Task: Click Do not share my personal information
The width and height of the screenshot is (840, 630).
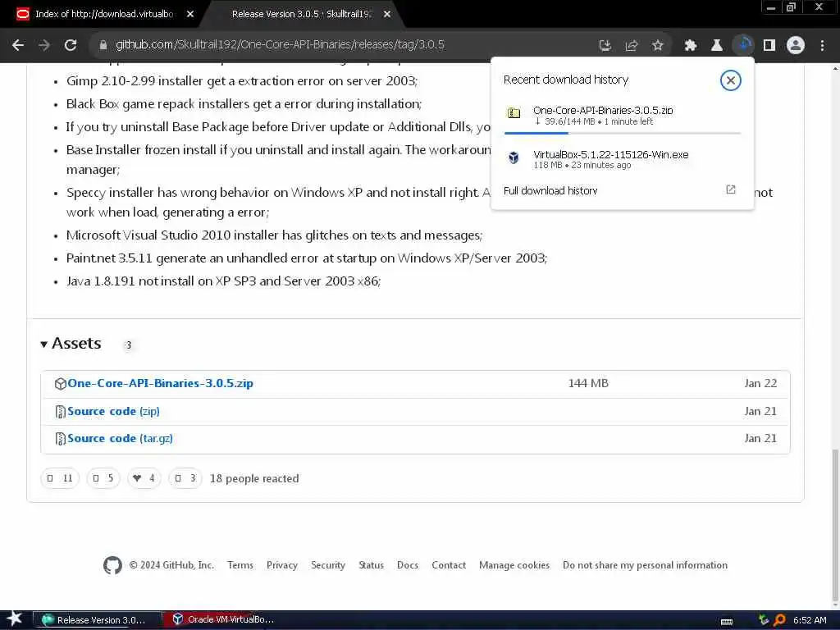Action: [x=645, y=565]
